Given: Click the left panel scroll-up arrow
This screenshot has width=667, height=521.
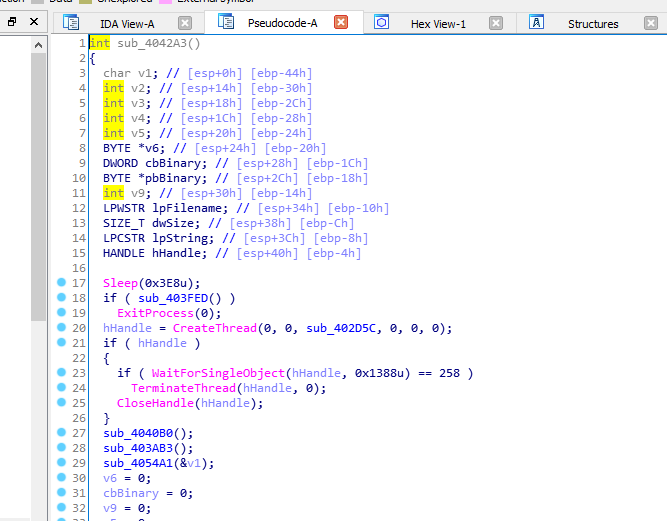Looking at the screenshot, I should pos(38,45).
